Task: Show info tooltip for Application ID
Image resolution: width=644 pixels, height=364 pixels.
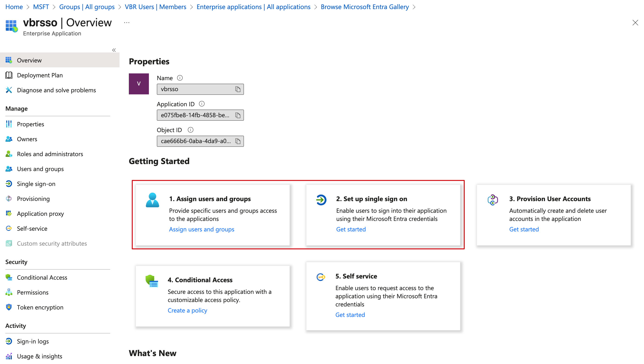Action: tap(202, 104)
